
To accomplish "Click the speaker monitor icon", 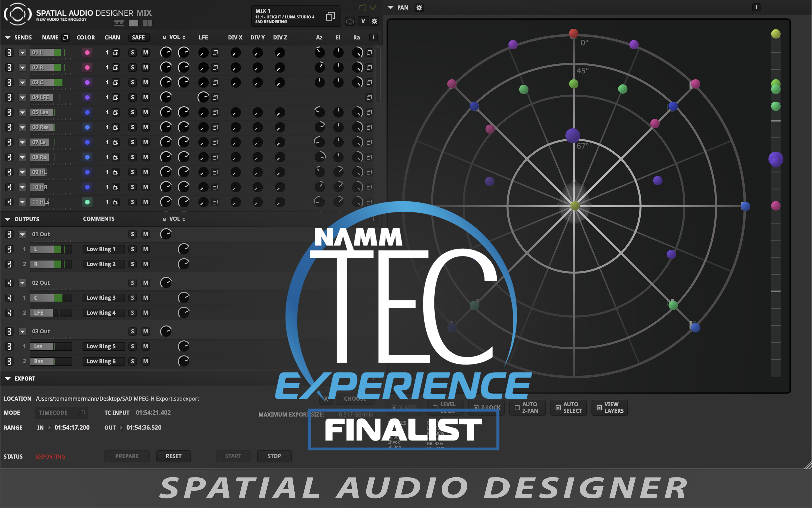I will click(362, 7).
